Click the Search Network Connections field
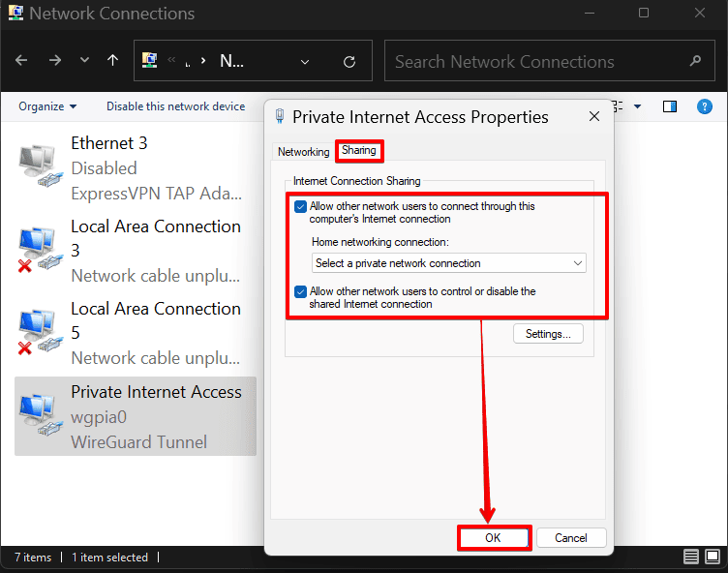The image size is (728, 573). click(x=547, y=61)
